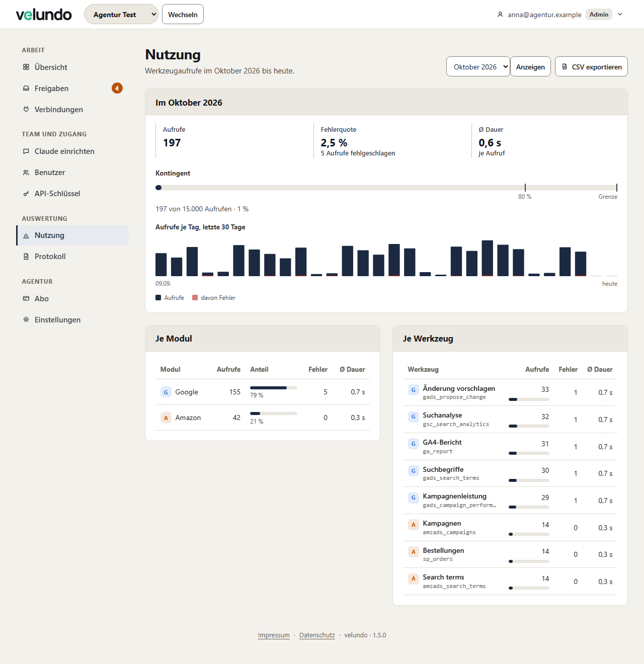644x664 pixels.
Task: Click the A badge beside Bestellungen
Action: [413, 551]
